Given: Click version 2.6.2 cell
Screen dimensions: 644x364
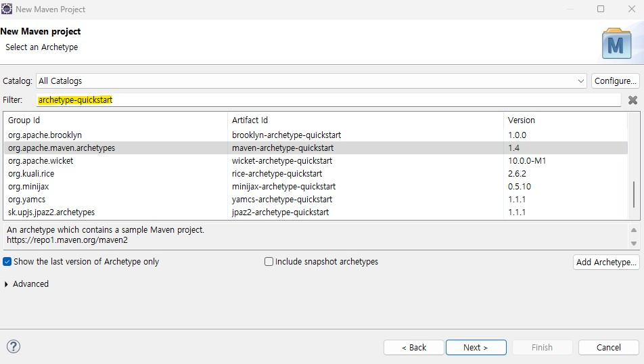Looking at the screenshot, I should [x=517, y=174].
